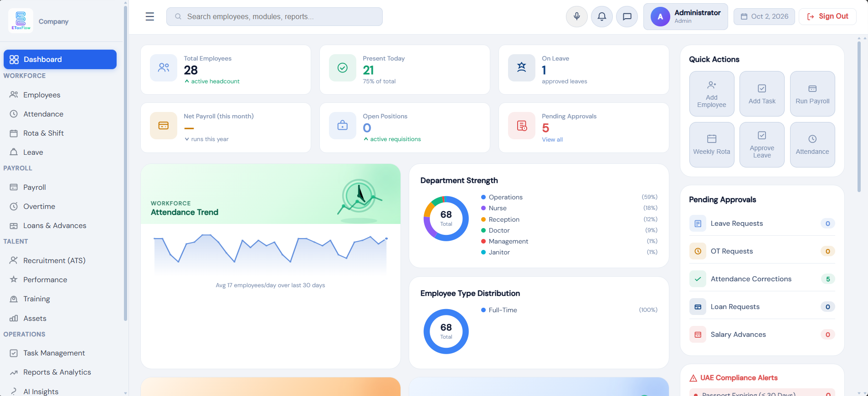The width and height of the screenshot is (868, 396).
Task: Click the Total Employees people icon
Action: coord(164,68)
